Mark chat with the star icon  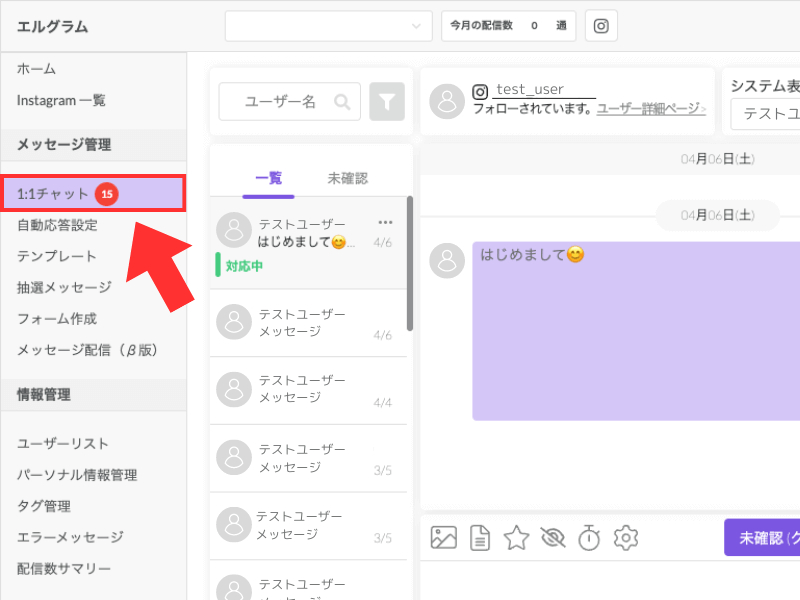click(x=516, y=538)
